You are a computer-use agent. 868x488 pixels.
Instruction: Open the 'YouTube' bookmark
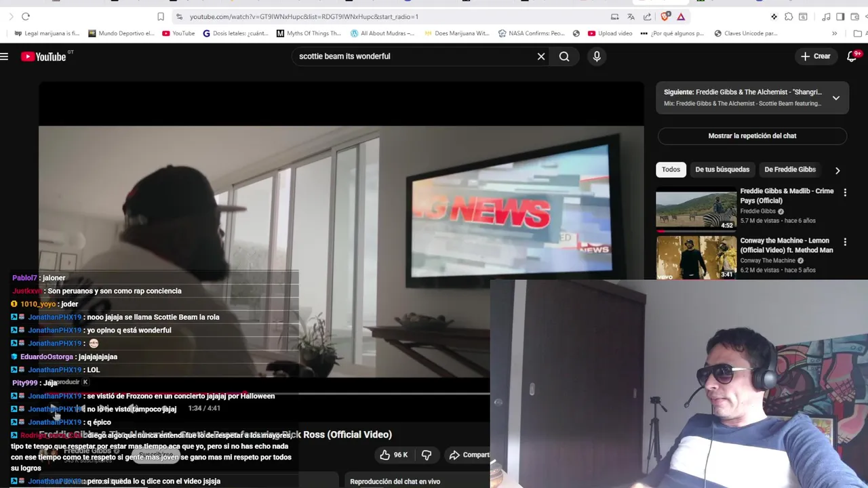178,33
